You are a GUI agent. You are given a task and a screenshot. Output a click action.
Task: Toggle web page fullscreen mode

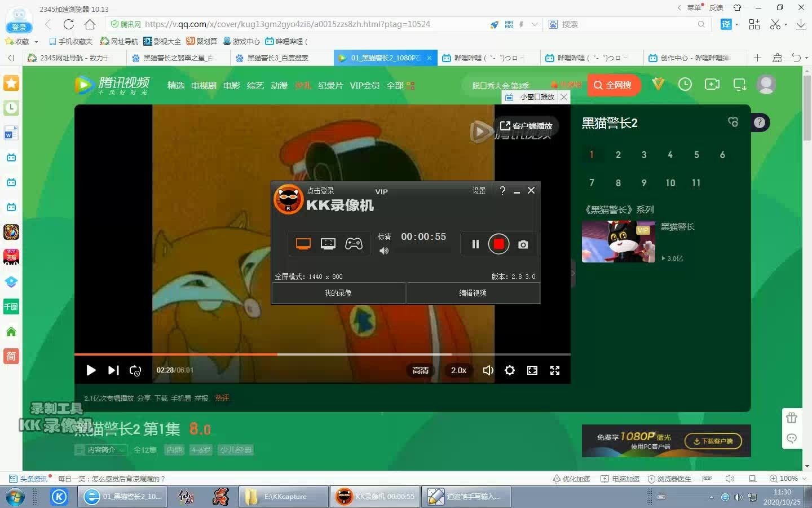point(532,370)
